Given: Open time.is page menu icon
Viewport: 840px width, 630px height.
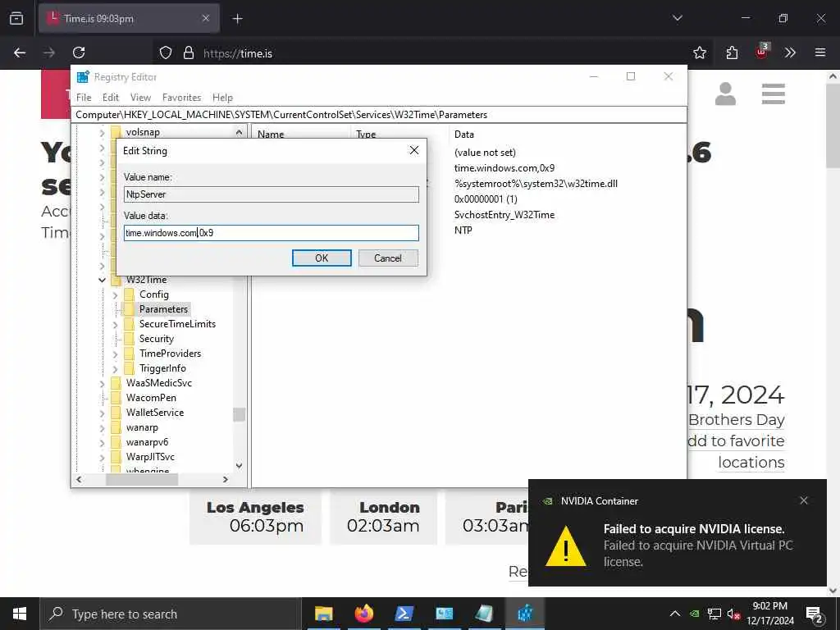Looking at the screenshot, I should 773,94.
